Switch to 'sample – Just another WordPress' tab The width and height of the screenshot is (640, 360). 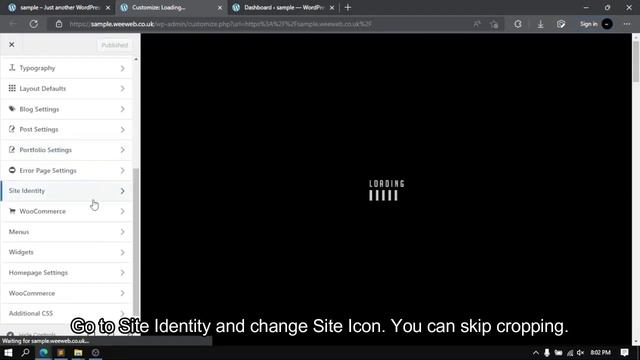59,7
